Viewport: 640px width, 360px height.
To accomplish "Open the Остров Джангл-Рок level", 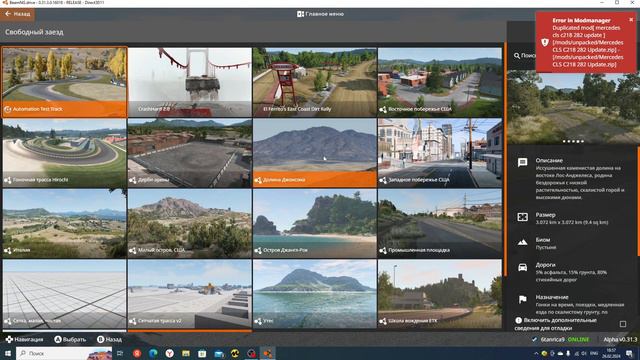I will tap(315, 224).
